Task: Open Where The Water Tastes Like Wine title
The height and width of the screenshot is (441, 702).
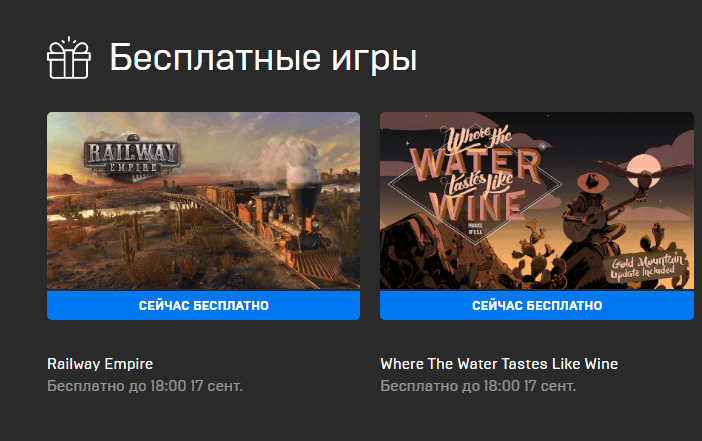Action: [499, 364]
